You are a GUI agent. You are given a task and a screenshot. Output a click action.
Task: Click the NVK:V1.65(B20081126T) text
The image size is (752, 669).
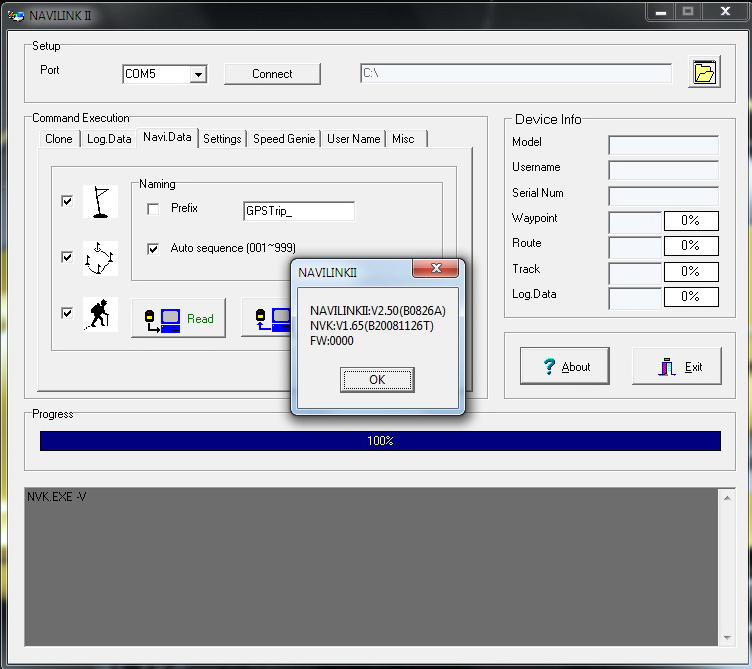[x=372, y=326]
